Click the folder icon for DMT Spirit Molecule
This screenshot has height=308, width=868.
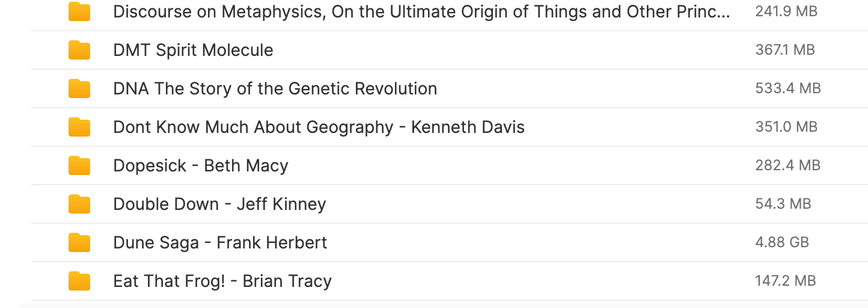click(79, 51)
